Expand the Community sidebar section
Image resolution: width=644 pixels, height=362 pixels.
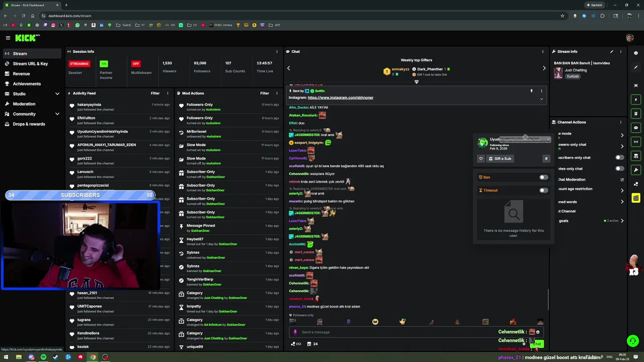point(57,114)
